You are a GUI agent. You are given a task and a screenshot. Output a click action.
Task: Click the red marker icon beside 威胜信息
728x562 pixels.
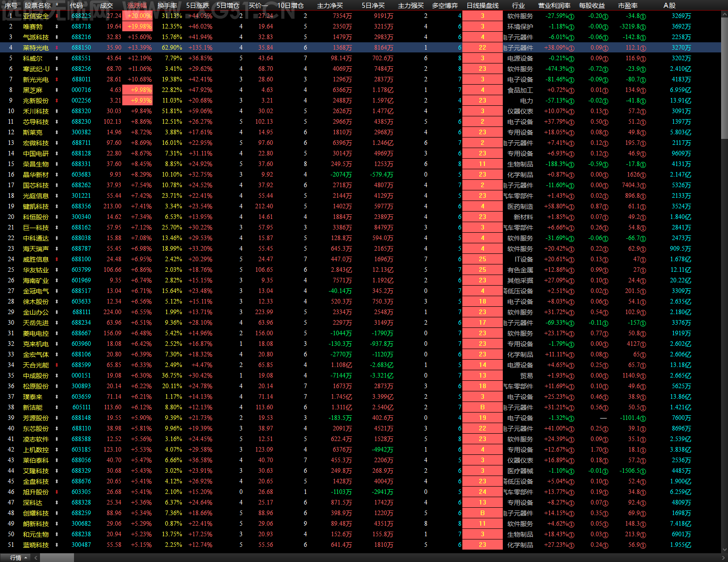coord(57,259)
